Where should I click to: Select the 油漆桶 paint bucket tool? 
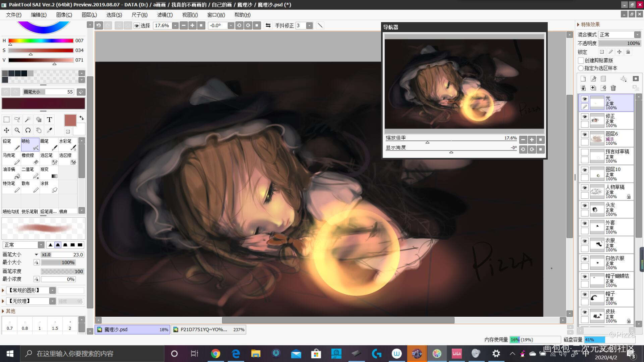tap(11, 172)
